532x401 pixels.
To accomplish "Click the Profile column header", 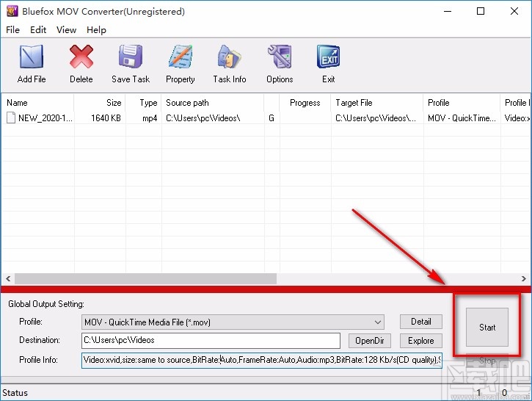I will [462, 103].
